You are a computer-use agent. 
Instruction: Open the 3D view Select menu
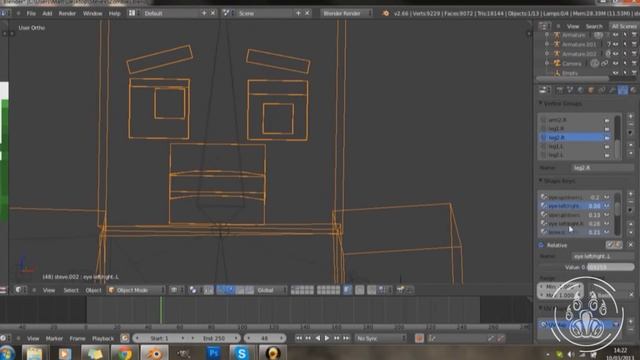71,290
